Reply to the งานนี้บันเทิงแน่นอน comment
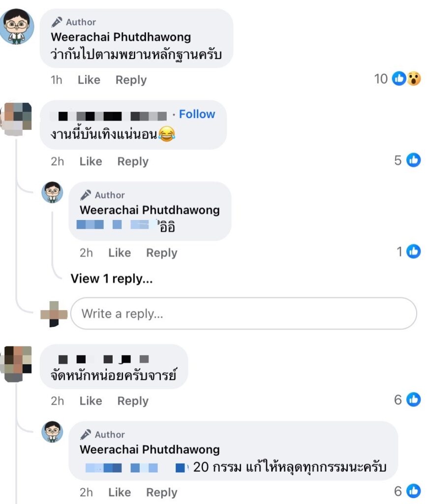 coord(133,161)
